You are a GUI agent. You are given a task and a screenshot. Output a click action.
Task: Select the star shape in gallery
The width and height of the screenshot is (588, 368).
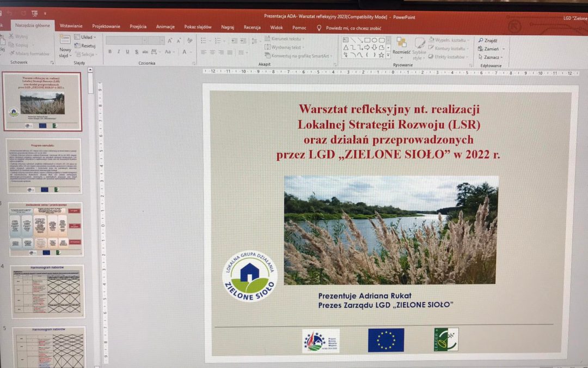tap(381, 55)
